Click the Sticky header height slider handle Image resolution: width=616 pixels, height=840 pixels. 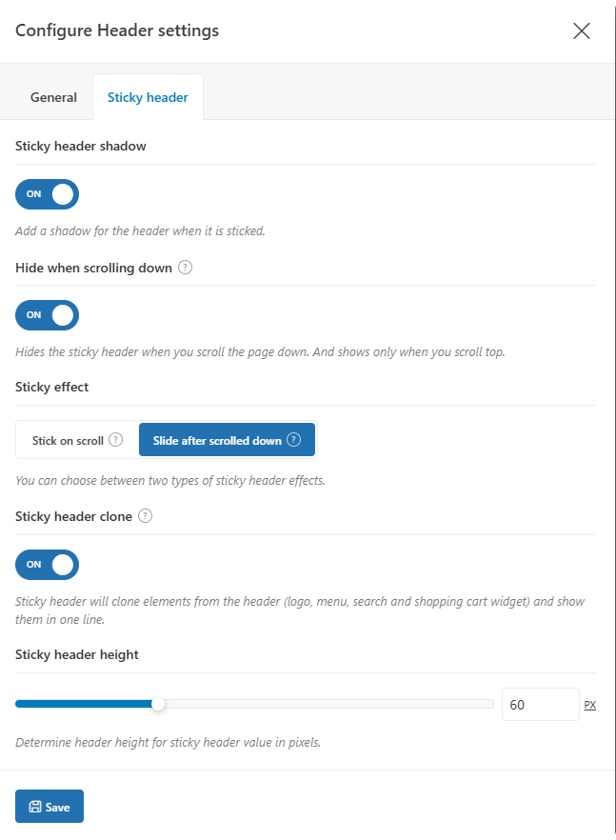[158, 704]
